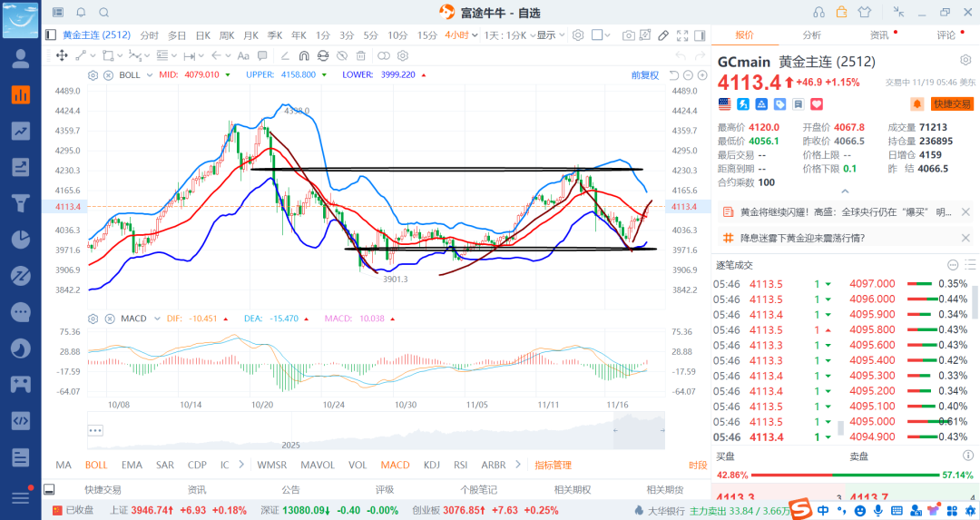Open the 1天:1分K dropdown
This screenshot has height=520, width=980.
point(510,35)
